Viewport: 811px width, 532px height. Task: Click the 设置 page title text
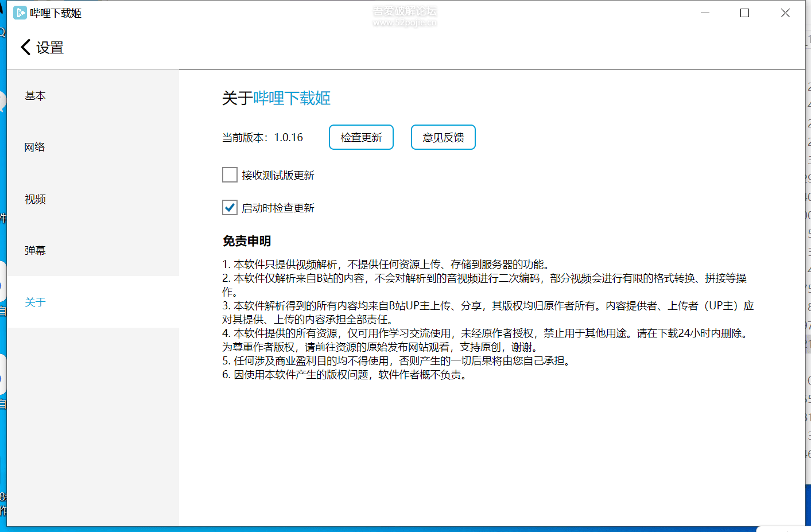(50, 48)
